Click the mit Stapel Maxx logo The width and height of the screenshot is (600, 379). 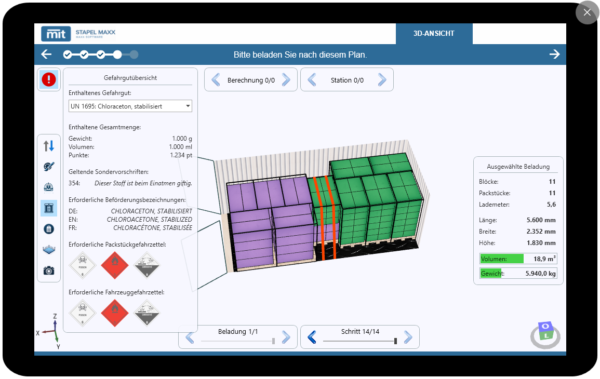pyautogui.click(x=78, y=33)
